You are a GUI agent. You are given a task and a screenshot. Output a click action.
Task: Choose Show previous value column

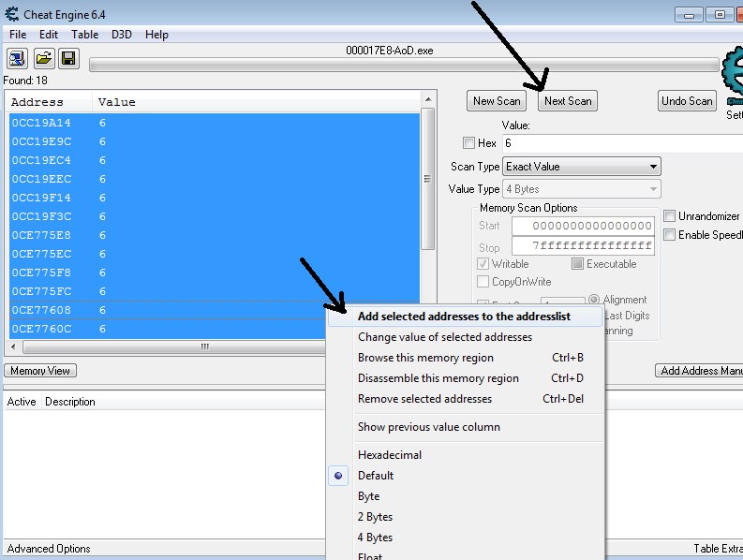467,427
